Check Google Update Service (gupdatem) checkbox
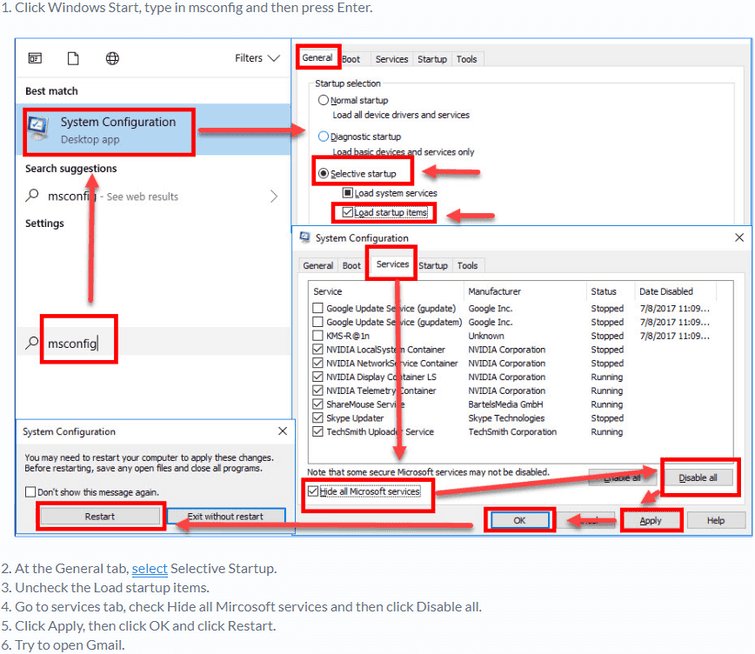 [318, 322]
